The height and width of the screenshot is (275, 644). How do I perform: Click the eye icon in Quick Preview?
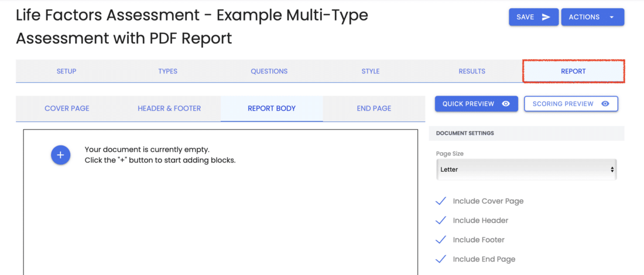pos(506,104)
